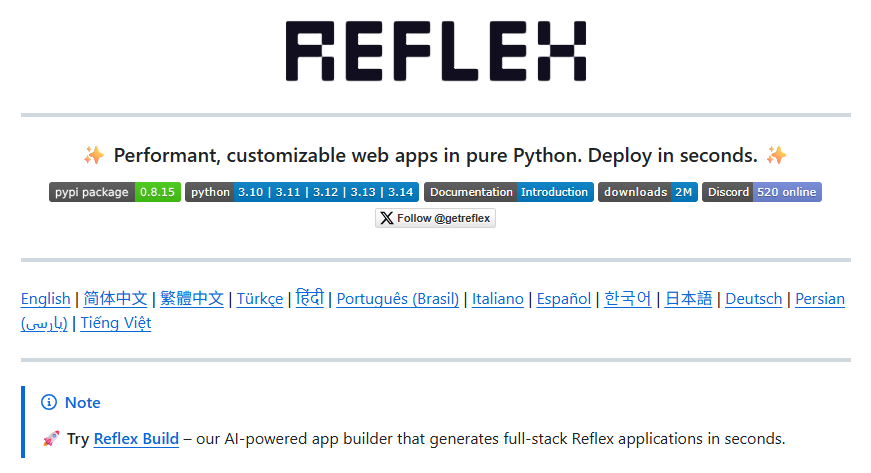Open the python versions badge

[x=302, y=192]
